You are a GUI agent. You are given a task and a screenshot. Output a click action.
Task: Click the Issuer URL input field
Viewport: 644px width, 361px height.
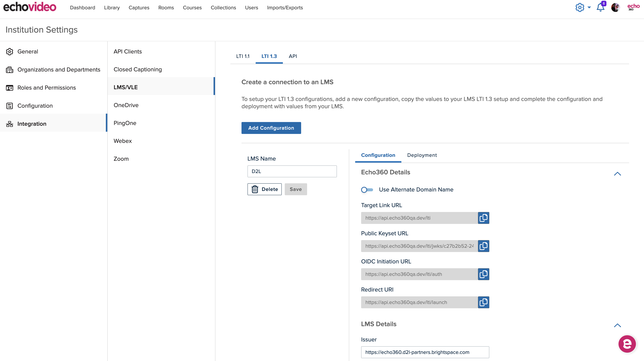click(425, 352)
